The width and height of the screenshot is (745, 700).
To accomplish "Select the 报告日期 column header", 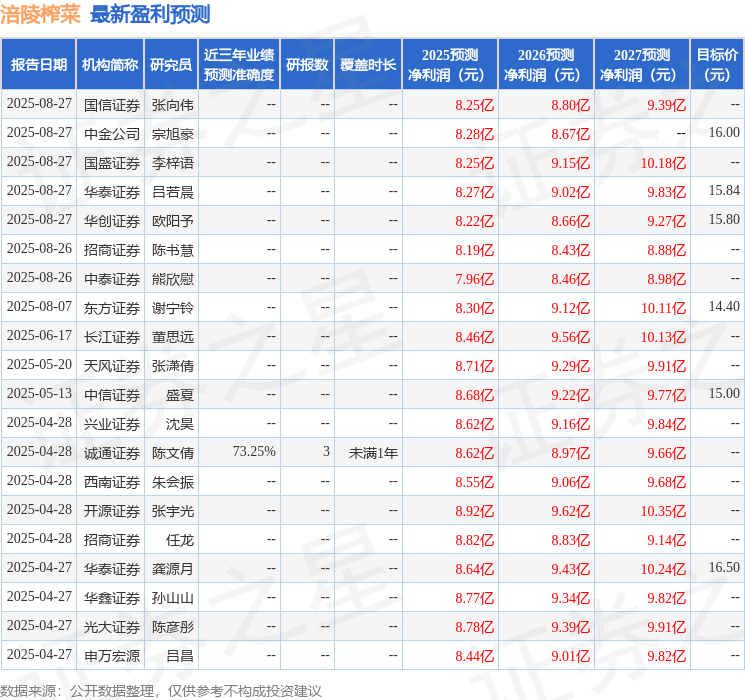I will tap(38, 65).
